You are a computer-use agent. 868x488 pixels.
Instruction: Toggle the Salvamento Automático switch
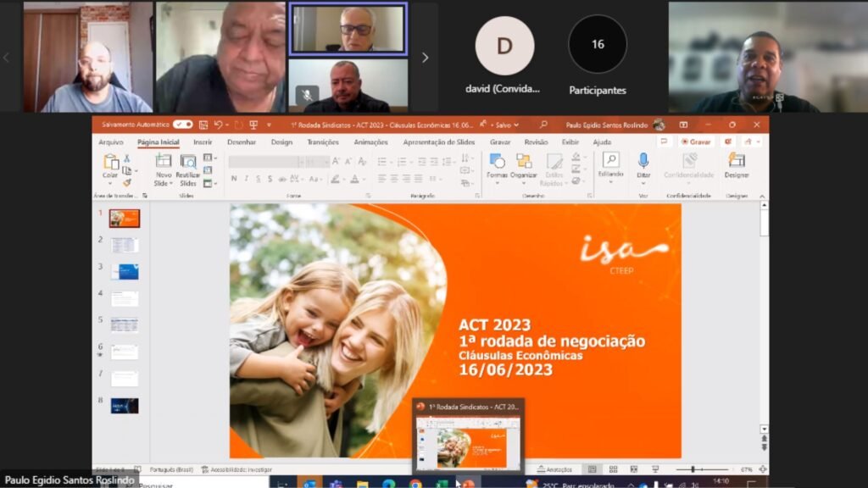pyautogui.click(x=182, y=125)
